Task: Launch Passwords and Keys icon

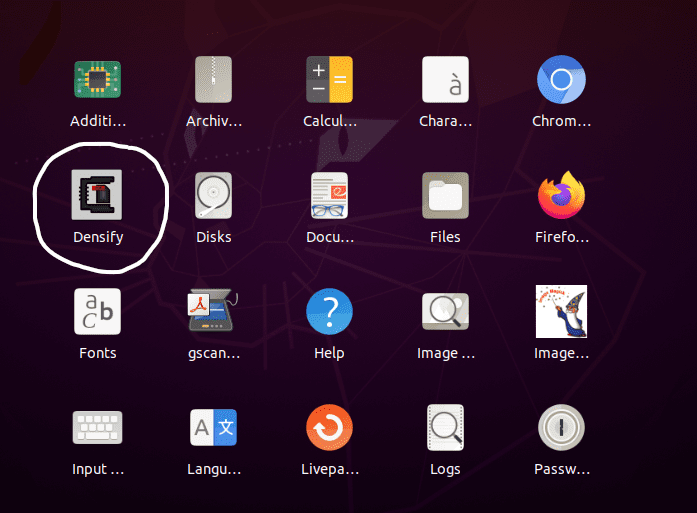Action: (561, 427)
